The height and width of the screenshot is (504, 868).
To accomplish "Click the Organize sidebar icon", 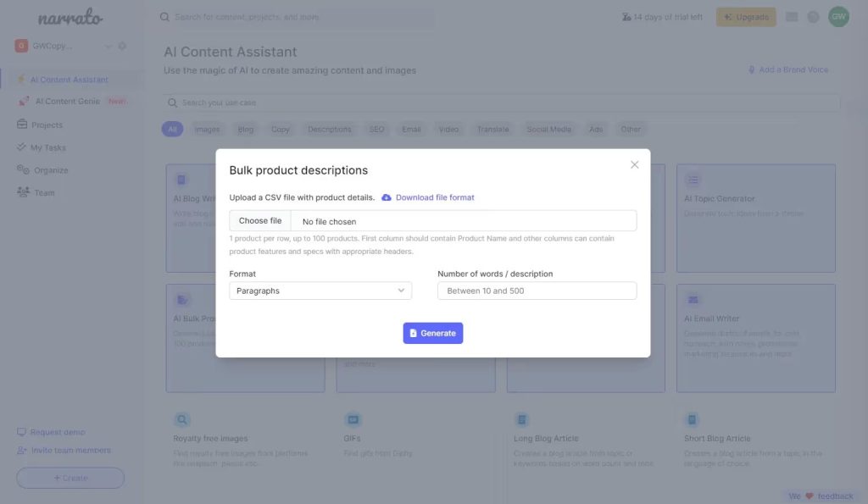I will 23,170.
